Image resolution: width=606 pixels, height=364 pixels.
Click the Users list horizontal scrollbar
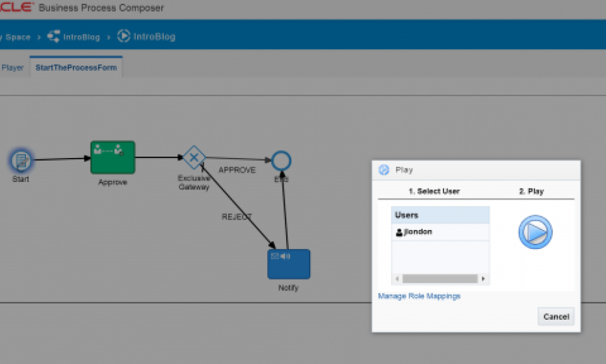(440, 279)
